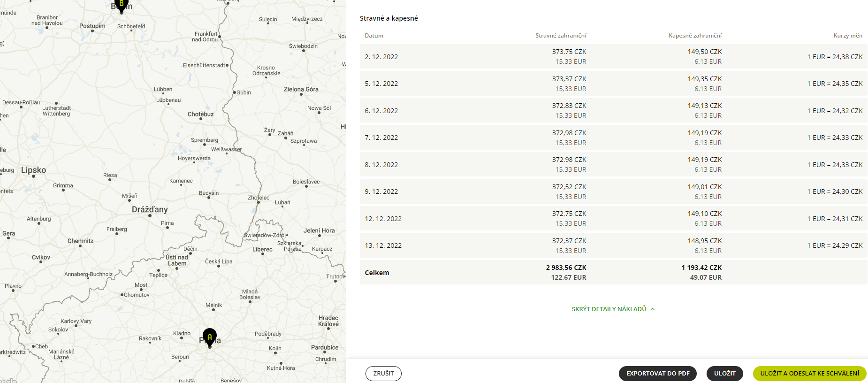The width and height of the screenshot is (868, 383).
Task: Click the 149,13 CZK pocket money value
Action: [x=705, y=106]
